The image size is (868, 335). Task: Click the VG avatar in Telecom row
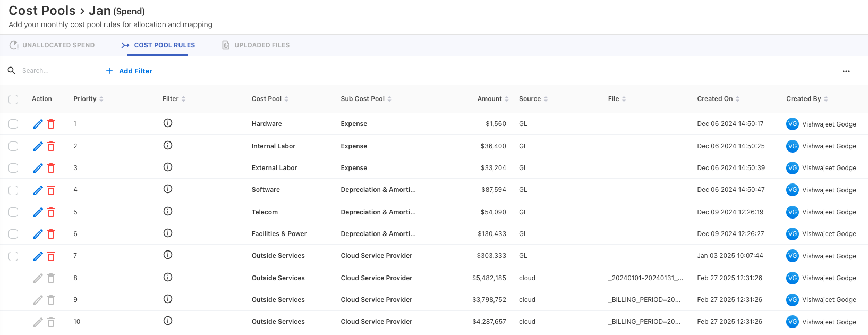pos(792,212)
